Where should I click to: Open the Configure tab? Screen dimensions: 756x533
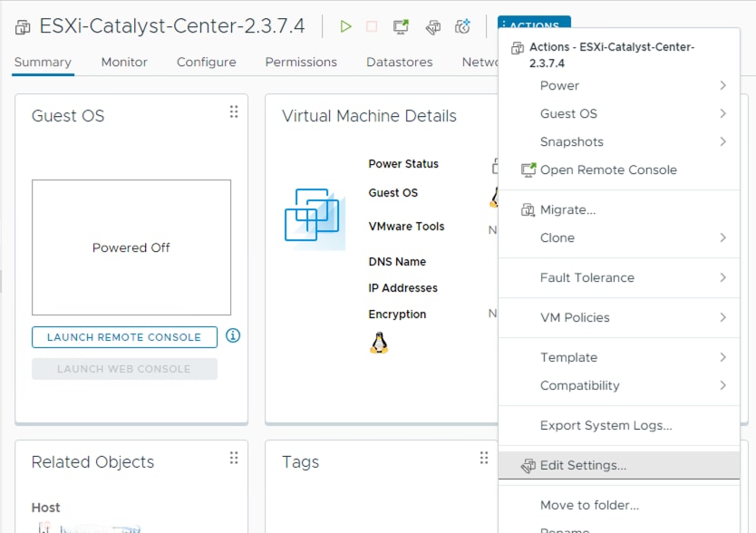click(x=207, y=63)
